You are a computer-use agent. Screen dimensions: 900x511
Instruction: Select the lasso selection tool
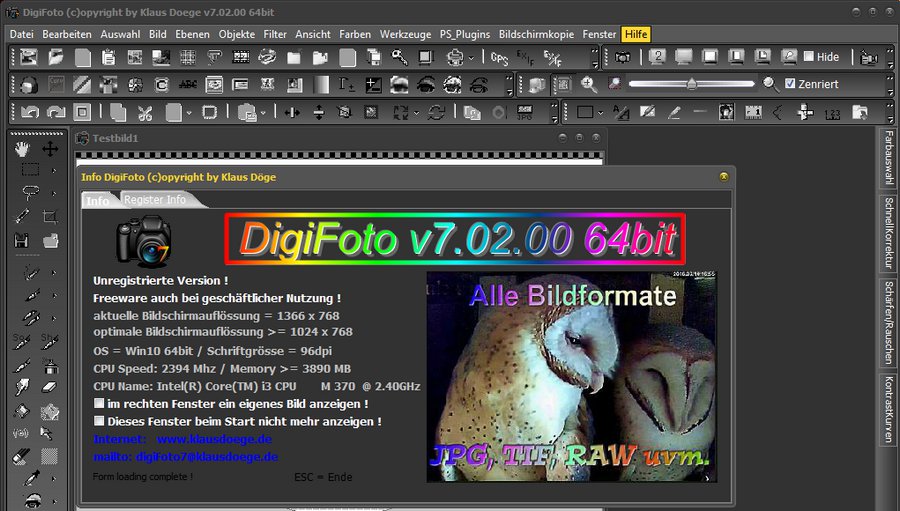point(30,192)
